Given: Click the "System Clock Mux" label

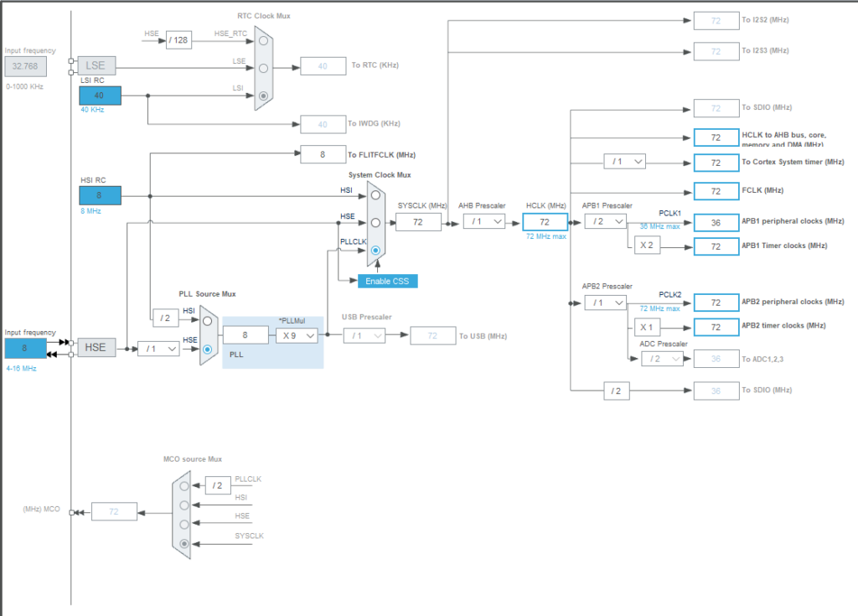Looking at the screenshot, I should click(380, 175).
